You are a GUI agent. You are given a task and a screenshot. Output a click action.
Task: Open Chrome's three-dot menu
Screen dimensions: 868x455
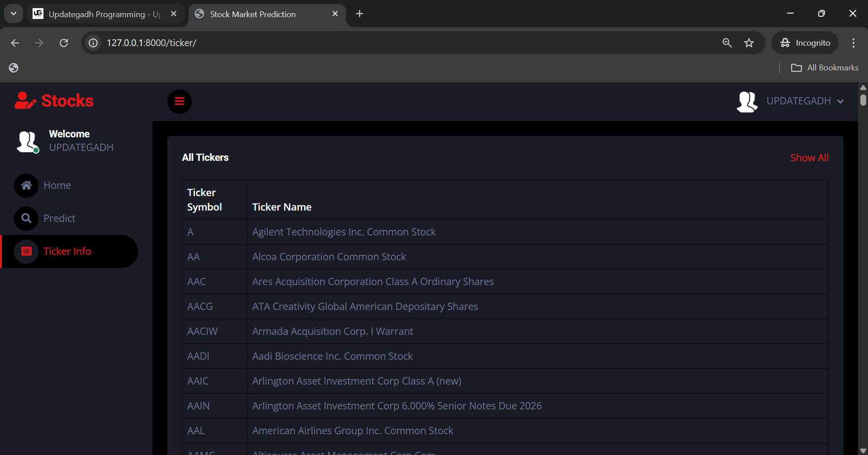pos(853,43)
